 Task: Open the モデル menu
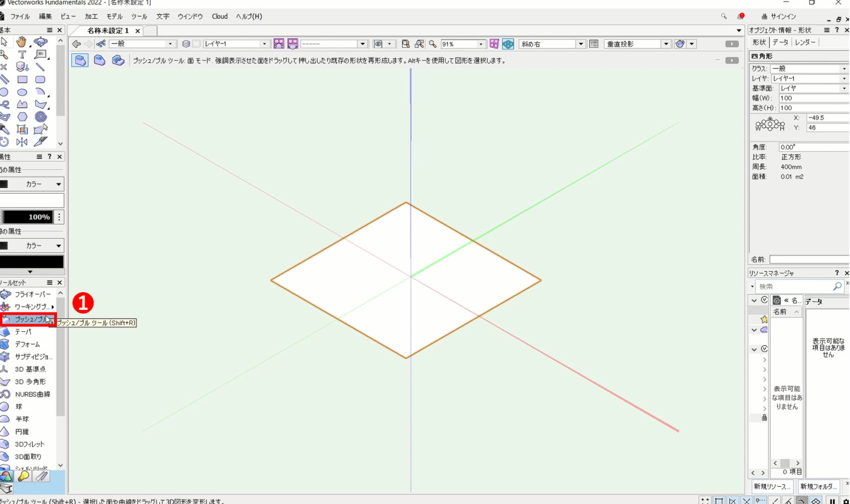[x=114, y=17]
